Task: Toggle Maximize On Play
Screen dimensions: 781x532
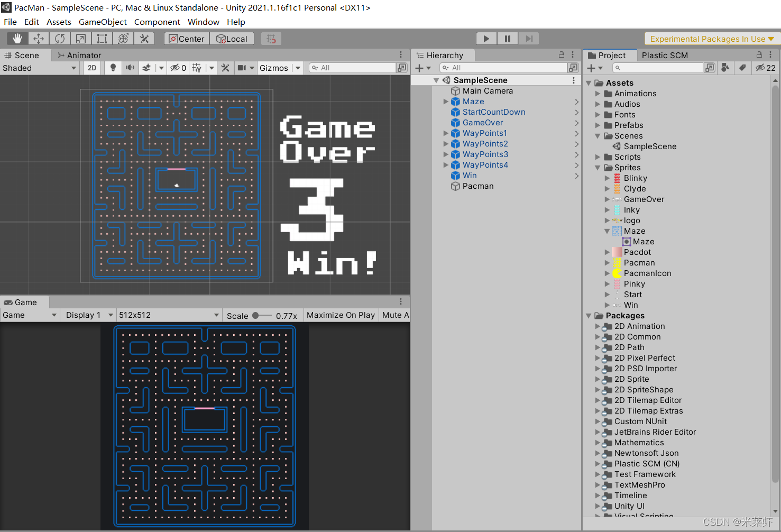Action: click(x=341, y=315)
